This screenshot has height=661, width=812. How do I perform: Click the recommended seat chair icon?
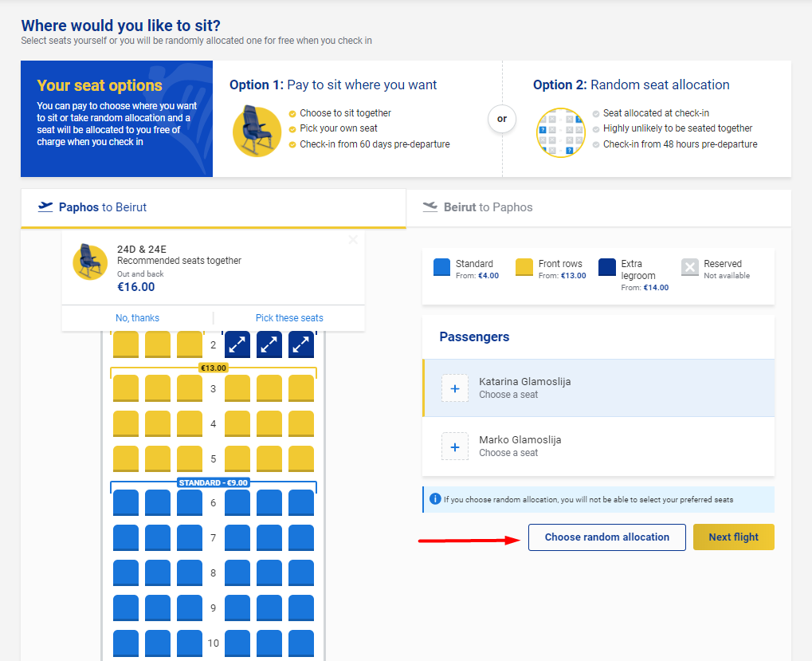90,262
